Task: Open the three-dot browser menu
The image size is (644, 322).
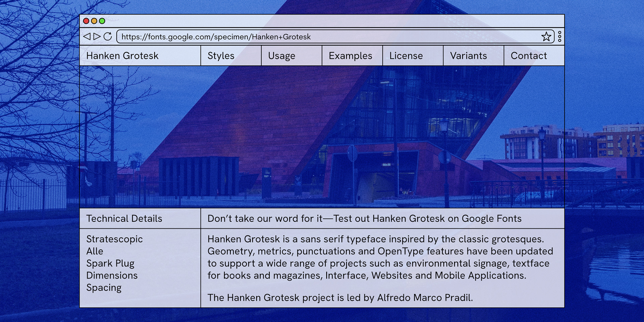Action: 559,37
